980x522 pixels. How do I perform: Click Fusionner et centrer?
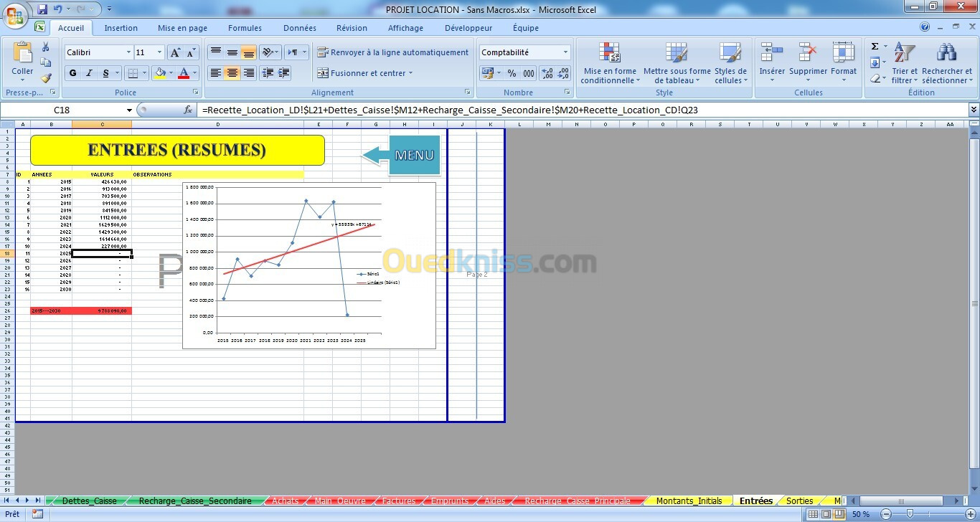364,73
